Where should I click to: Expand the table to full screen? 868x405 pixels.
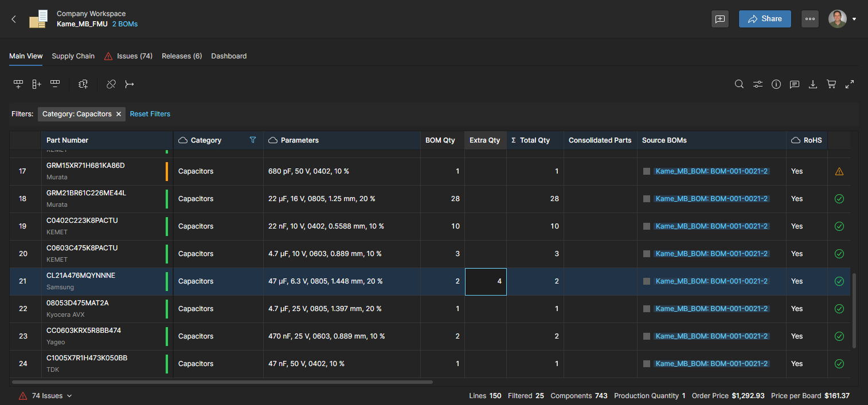click(x=850, y=84)
